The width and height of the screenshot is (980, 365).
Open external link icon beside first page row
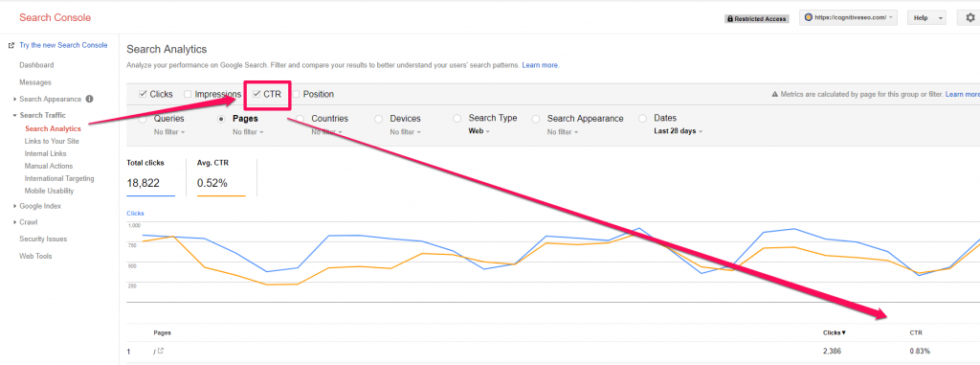click(161, 352)
